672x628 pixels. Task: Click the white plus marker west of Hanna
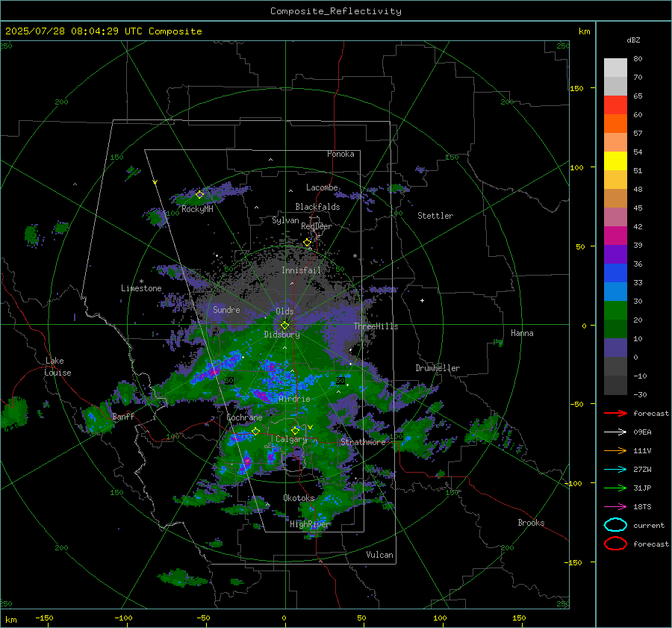(x=422, y=300)
